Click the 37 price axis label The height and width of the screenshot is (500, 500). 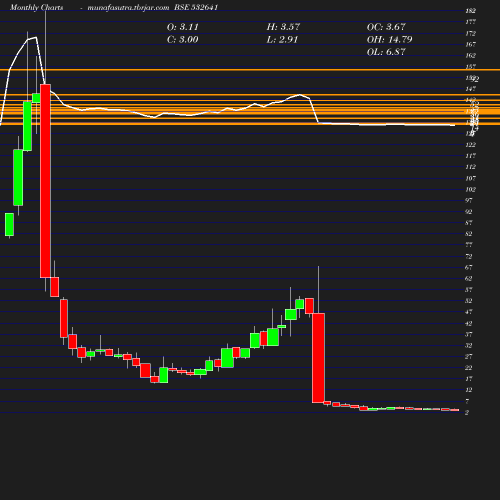pyautogui.click(x=469, y=334)
